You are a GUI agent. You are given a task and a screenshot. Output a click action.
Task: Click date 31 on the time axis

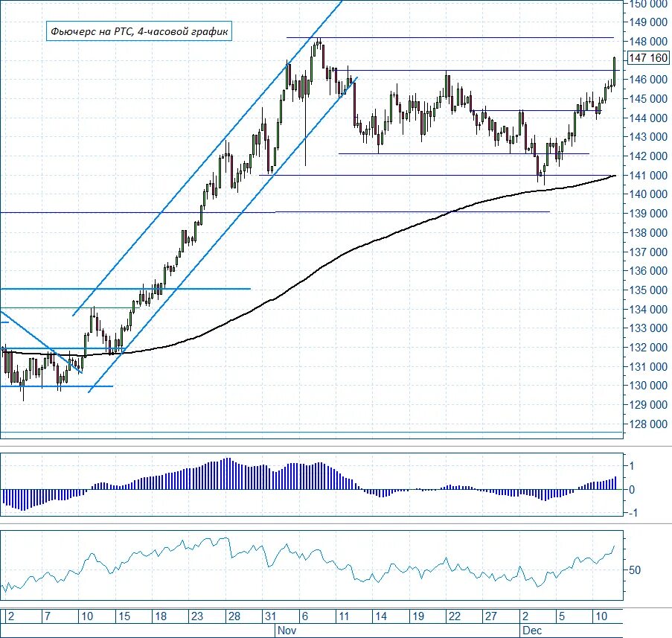[x=270, y=616]
